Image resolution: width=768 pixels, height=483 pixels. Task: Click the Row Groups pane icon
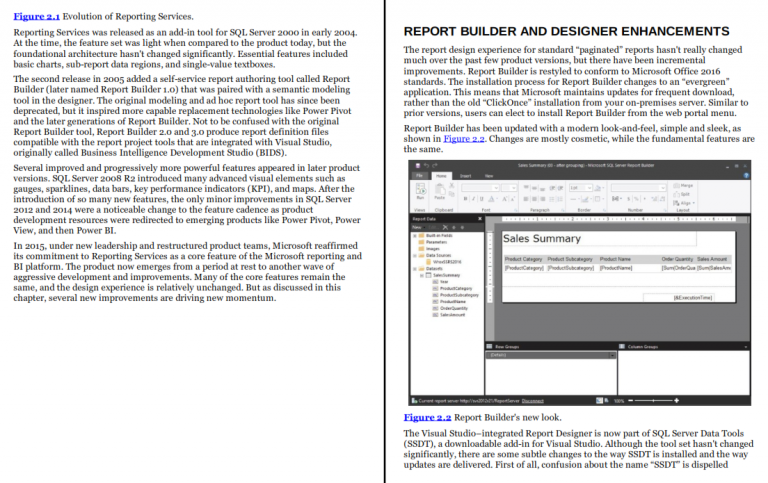[x=489, y=346]
